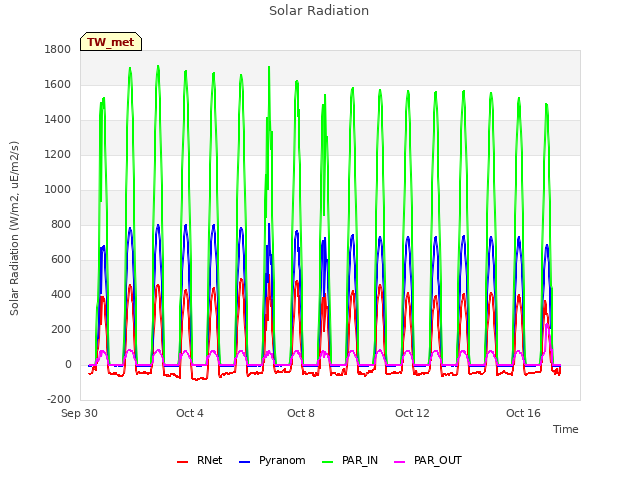Viewport: 640px width, 480px height.
Task: Click the 1400 y-axis tick label
Action: (x=58, y=120)
